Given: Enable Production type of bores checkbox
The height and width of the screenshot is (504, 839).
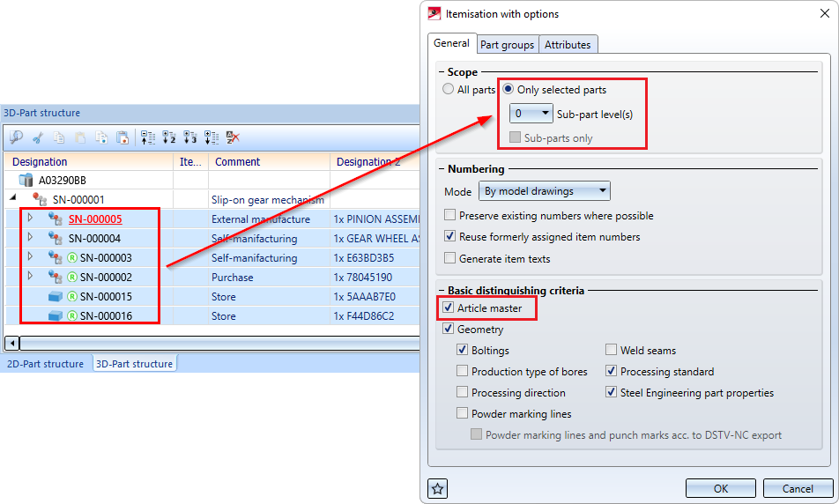Looking at the screenshot, I should pyautogui.click(x=463, y=371).
